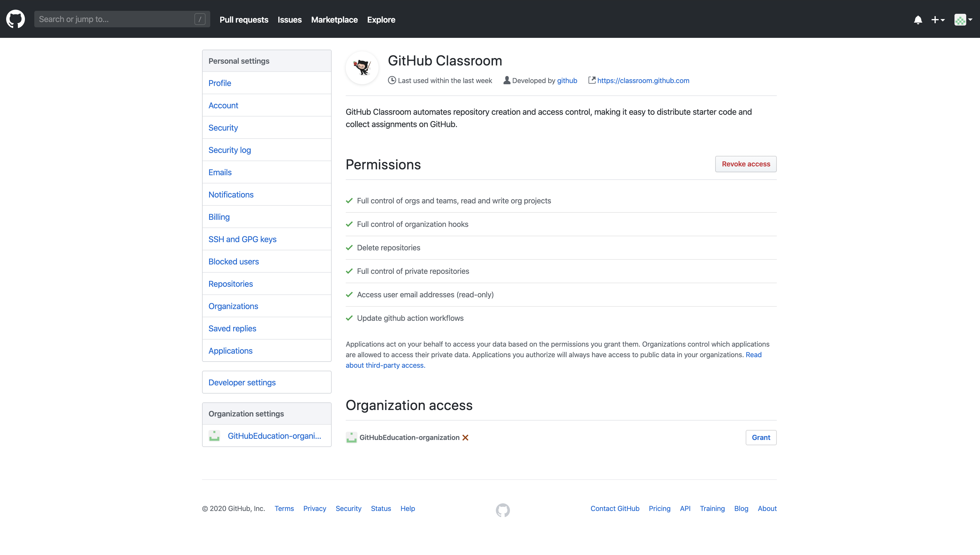
Task: Open Repositories settings
Action: click(x=267, y=284)
